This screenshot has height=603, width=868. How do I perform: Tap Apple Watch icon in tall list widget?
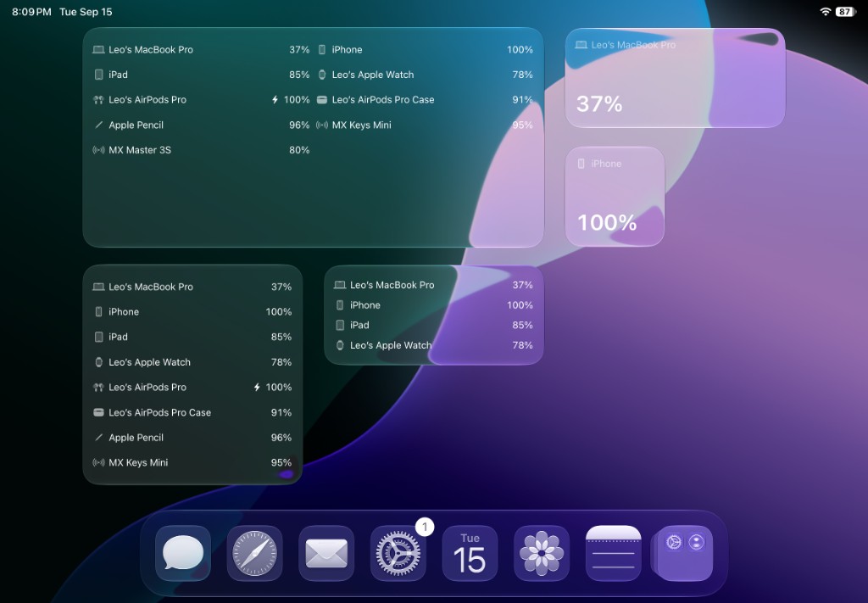98,362
